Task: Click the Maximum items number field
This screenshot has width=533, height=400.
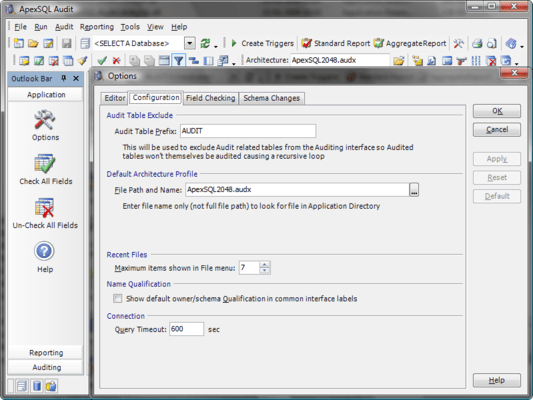Action: (250, 268)
